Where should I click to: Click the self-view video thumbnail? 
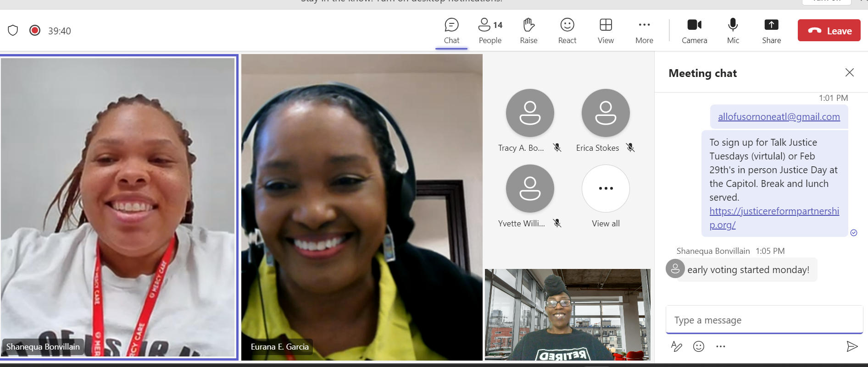click(568, 314)
